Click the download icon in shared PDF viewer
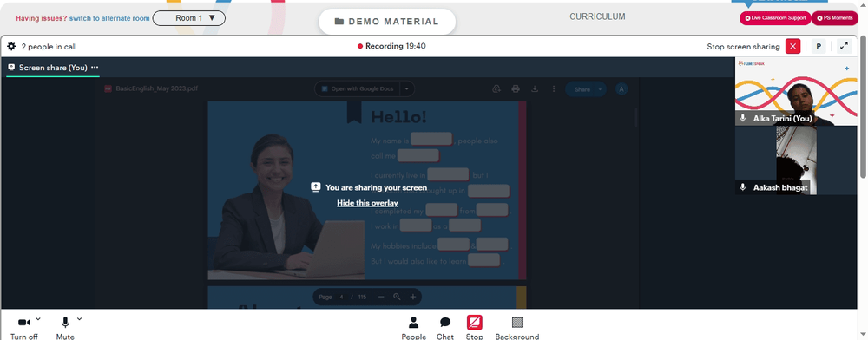 535,88
